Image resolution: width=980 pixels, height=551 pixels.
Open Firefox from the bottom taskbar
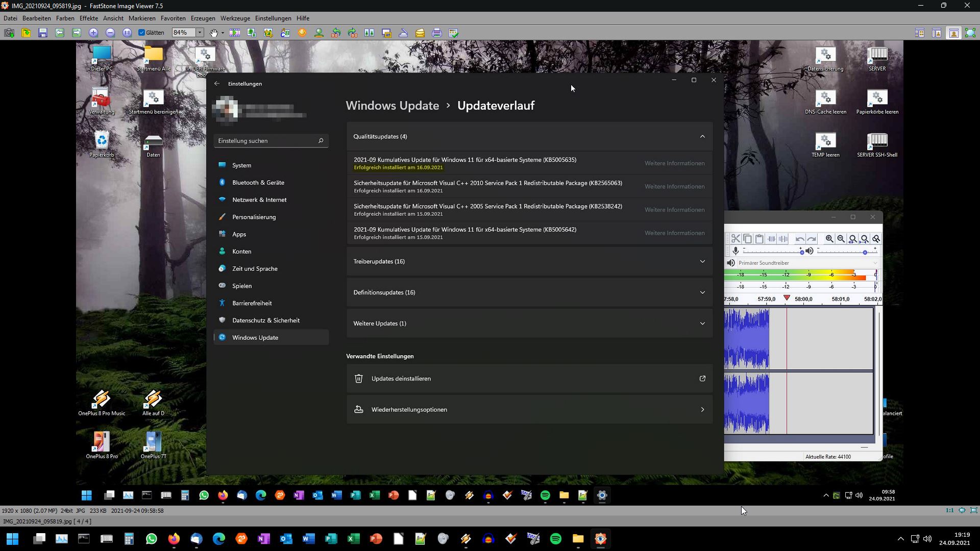pos(174,539)
